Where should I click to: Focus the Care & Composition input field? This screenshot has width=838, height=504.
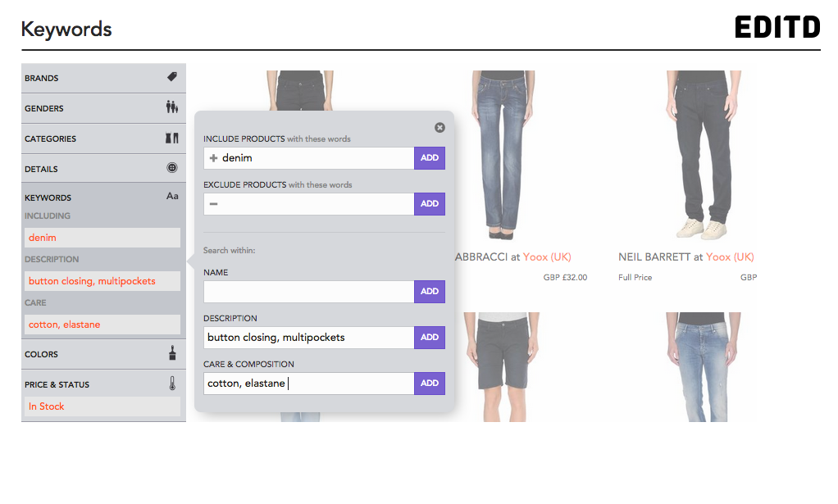pyautogui.click(x=309, y=384)
